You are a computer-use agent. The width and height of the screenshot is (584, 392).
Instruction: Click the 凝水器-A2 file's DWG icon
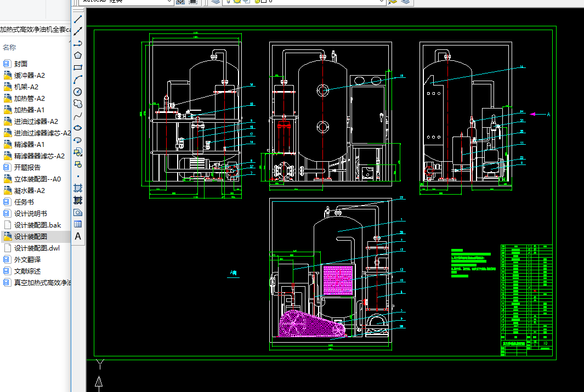pos(8,191)
